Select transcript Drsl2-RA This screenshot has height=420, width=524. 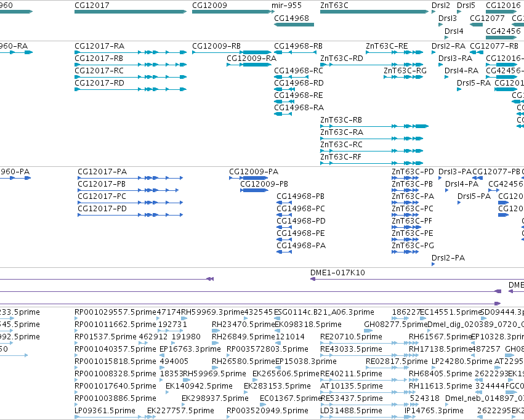click(433, 52)
